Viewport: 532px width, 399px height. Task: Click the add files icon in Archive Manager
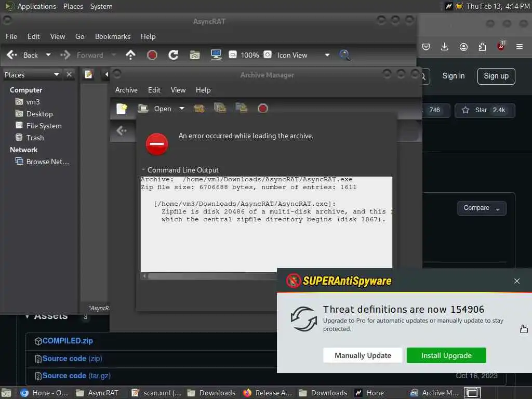pos(220,108)
